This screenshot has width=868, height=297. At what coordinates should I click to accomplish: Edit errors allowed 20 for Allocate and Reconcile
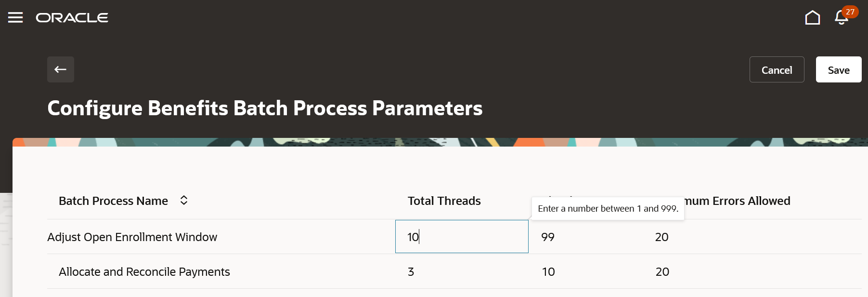(x=662, y=272)
